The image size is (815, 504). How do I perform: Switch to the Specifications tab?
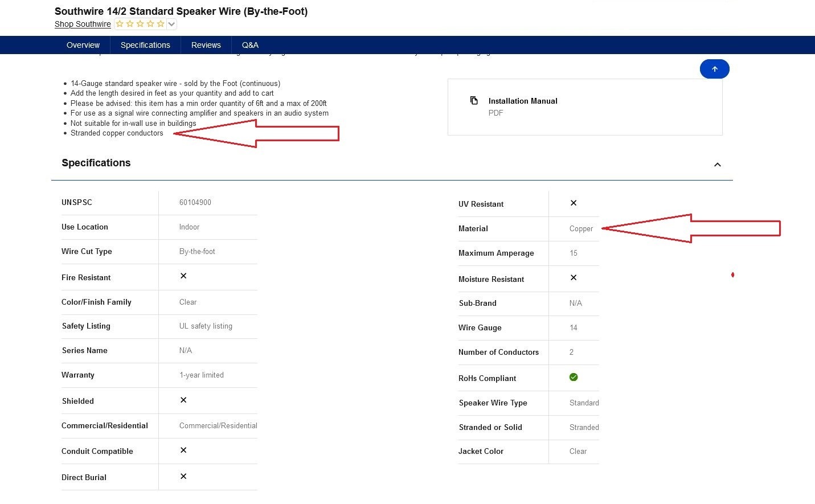[x=145, y=45]
